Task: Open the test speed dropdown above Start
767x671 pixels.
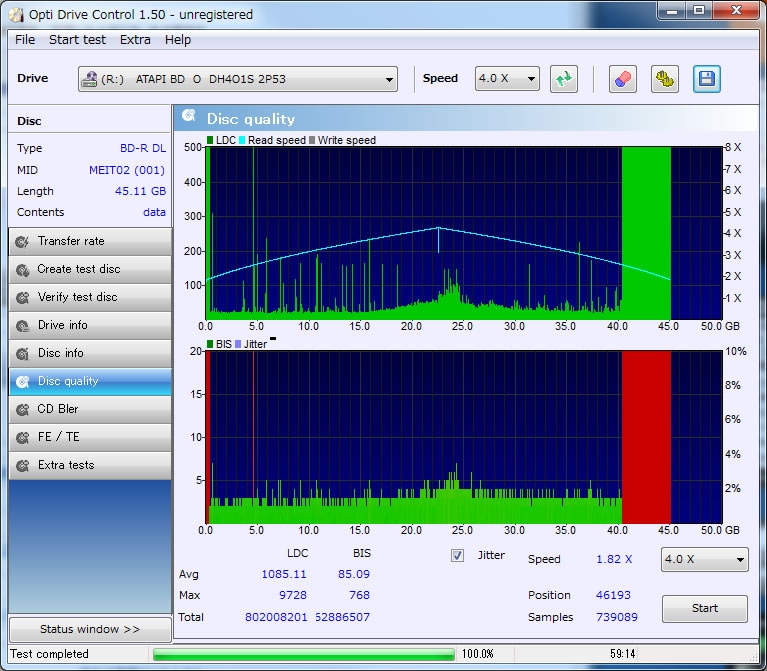Action: pos(704,560)
